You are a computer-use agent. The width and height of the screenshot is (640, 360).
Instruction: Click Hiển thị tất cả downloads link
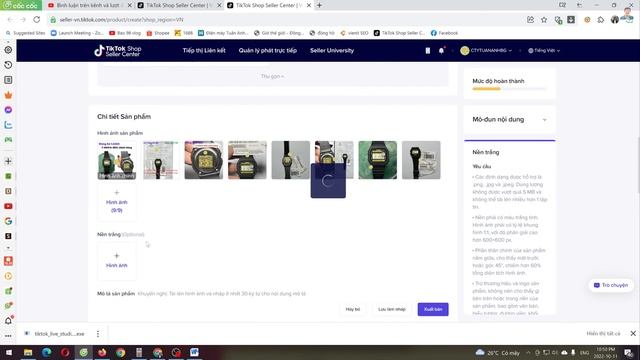(x=603, y=333)
